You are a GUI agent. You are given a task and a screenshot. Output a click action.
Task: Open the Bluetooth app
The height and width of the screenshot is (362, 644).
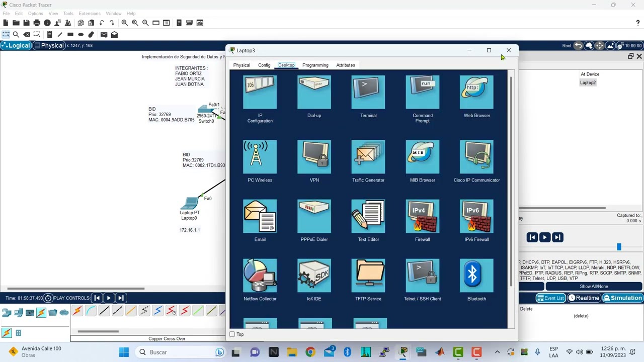(476, 276)
